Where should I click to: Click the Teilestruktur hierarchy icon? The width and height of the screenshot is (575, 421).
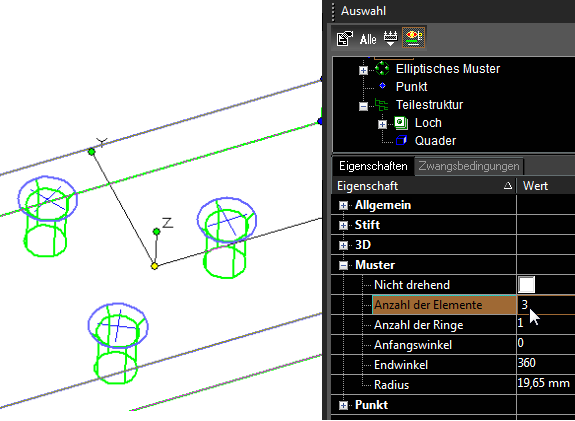[x=381, y=105]
